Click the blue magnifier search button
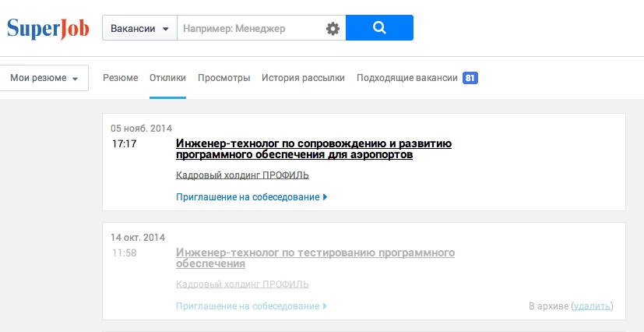 click(379, 28)
